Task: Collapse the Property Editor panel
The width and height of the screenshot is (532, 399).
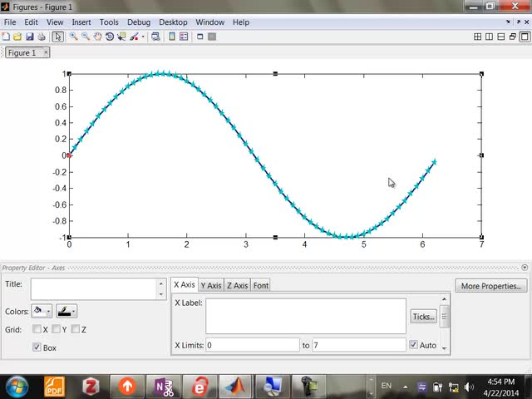Action: point(525,268)
